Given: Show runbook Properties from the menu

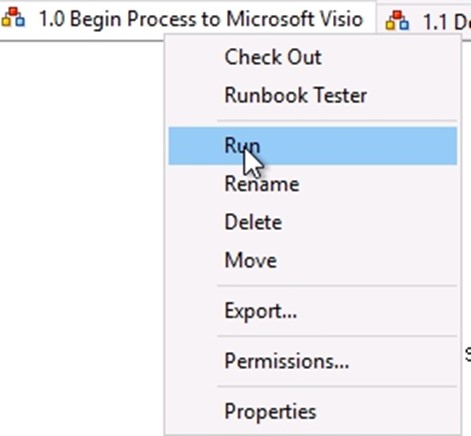Looking at the screenshot, I should tap(270, 412).
